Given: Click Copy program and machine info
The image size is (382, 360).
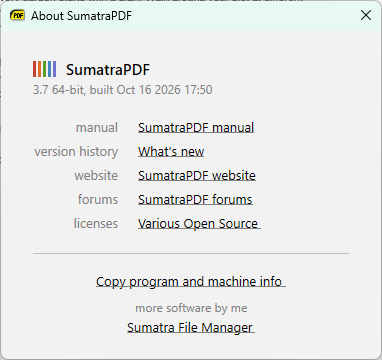Looking at the screenshot, I should coord(191,282).
